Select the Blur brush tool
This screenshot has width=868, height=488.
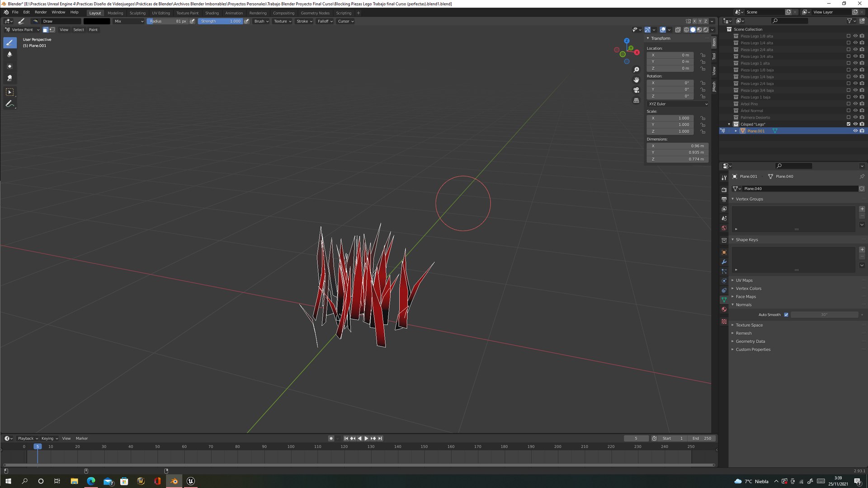pyautogui.click(x=9, y=54)
